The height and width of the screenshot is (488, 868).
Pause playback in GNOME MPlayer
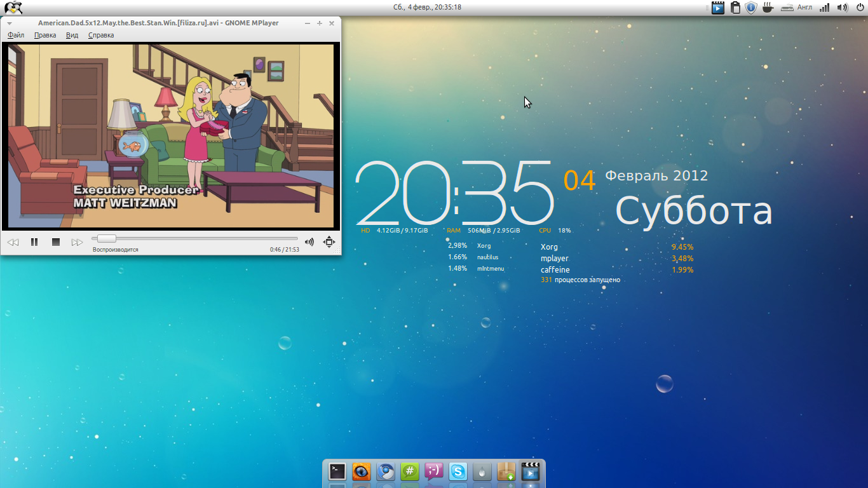tap(34, 242)
